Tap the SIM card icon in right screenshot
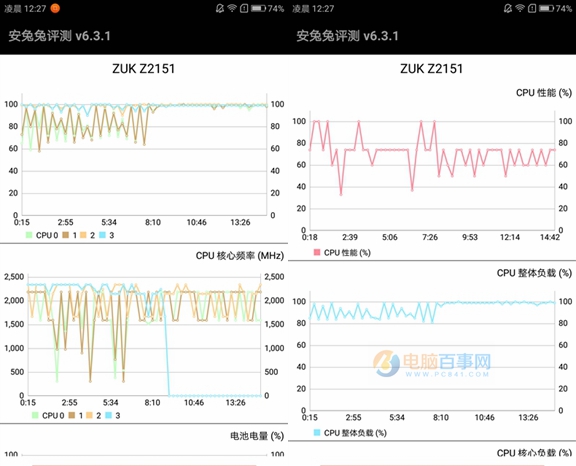 coord(532,8)
